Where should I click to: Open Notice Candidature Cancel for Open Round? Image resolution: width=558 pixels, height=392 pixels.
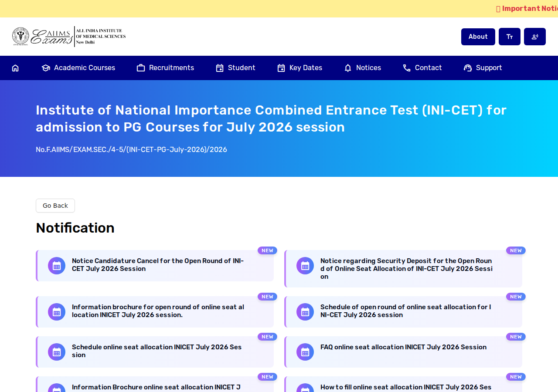pos(158,265)
